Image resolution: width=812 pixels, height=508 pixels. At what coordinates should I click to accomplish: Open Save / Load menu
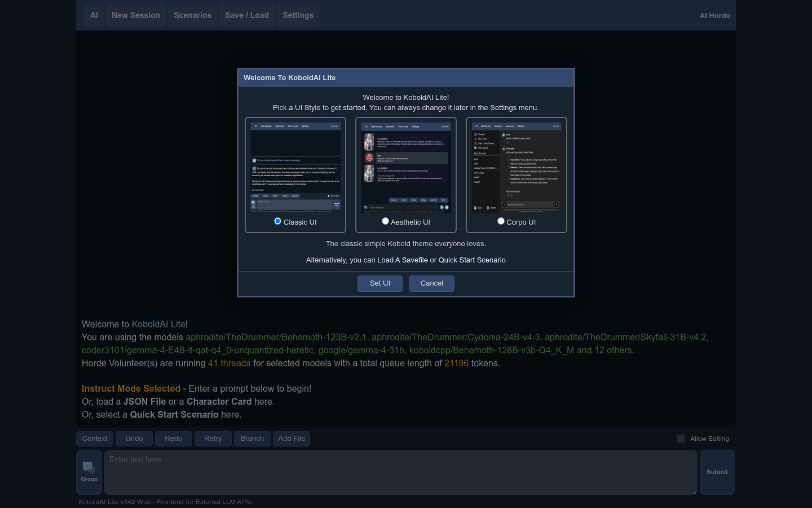point(247,15)
